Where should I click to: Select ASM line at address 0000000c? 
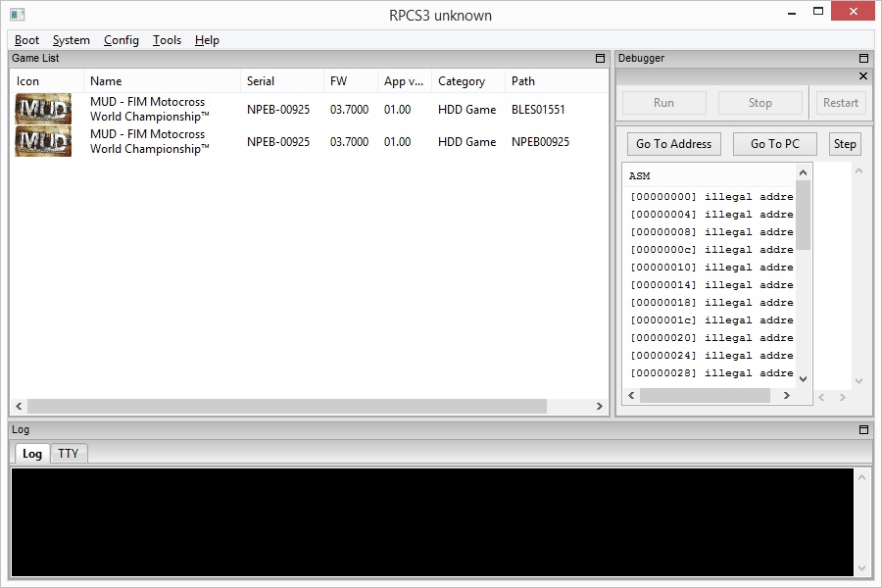(711, 249)
